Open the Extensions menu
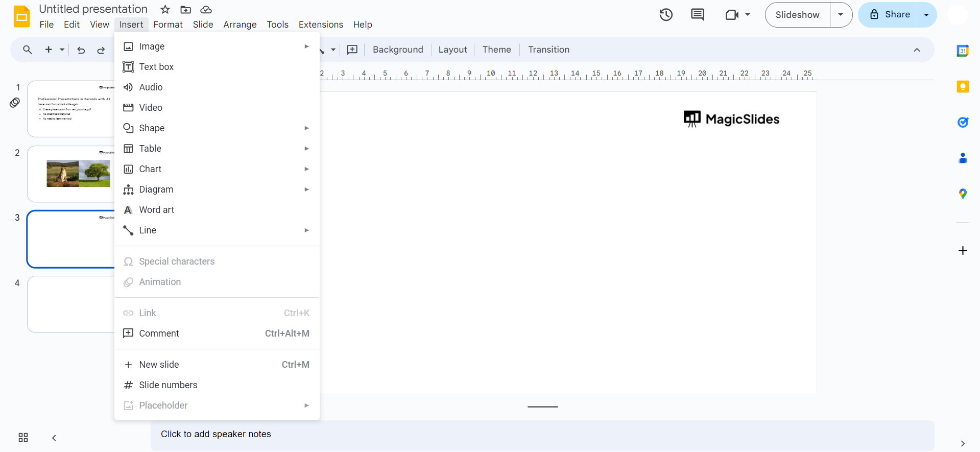Screen dimensions: 980x452 (x=321, y=25)
